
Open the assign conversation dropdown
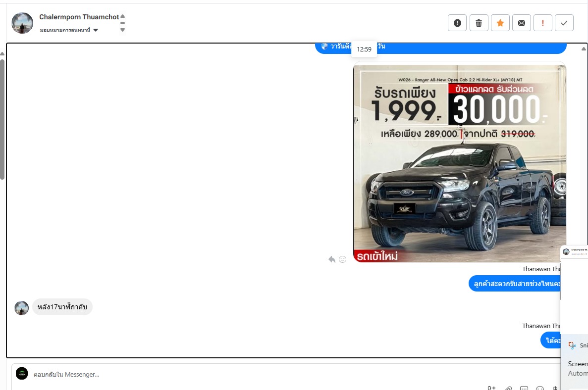coord(69,30)
